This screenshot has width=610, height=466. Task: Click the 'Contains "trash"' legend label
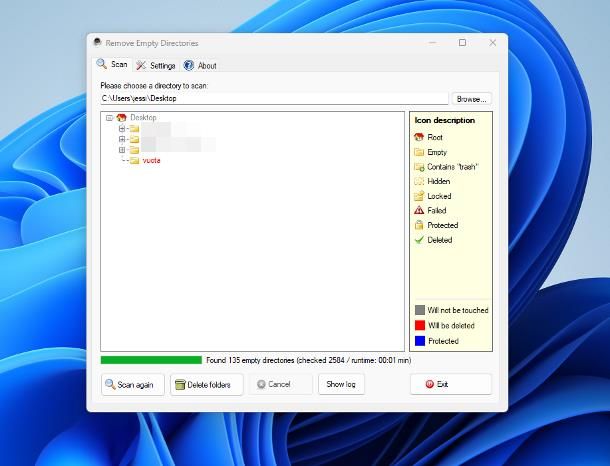tap(452, 167)
